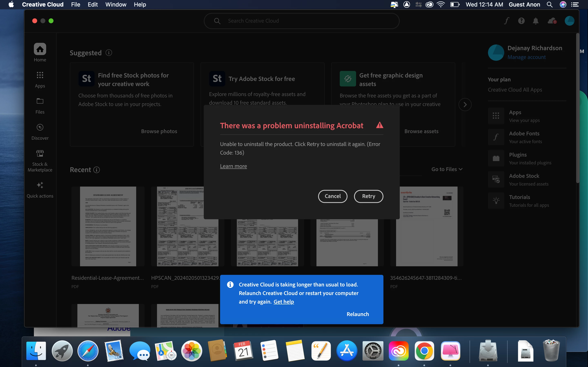Viewport: 588px width, 367px height.
Task: Open the Files section in sidebar
Action: point(40,106)
